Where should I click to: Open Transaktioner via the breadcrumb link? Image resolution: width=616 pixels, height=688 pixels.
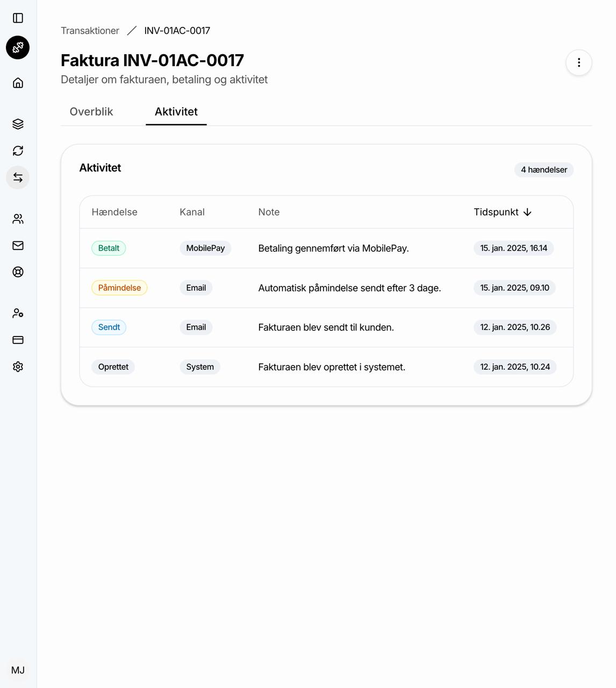pos(90,31)
